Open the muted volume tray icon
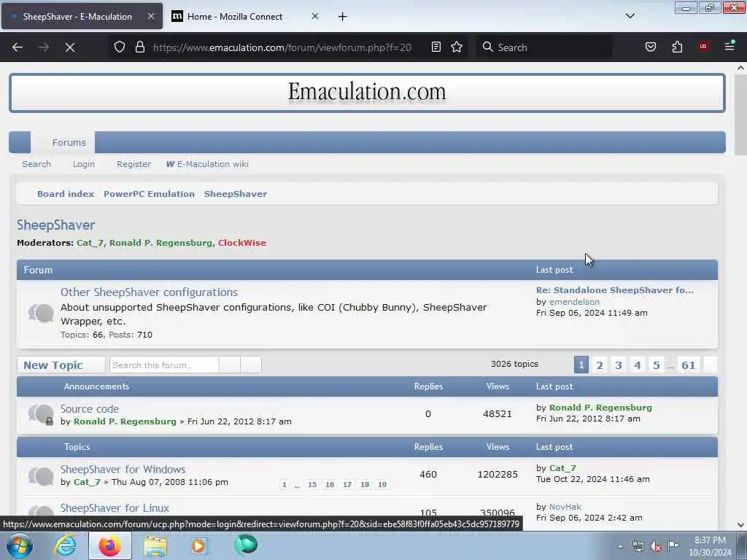The height and width of the screenshot is (560, 747). [x=656, y=547]
